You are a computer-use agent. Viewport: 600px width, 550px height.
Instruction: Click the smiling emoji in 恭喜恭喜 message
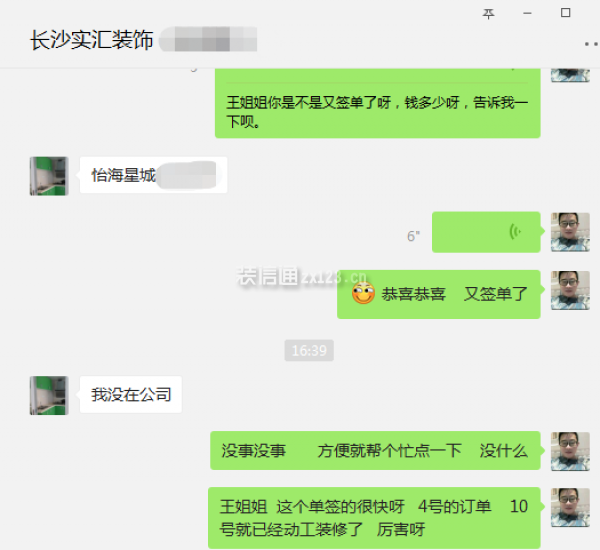pyautogui.click(x=363, y=294)
